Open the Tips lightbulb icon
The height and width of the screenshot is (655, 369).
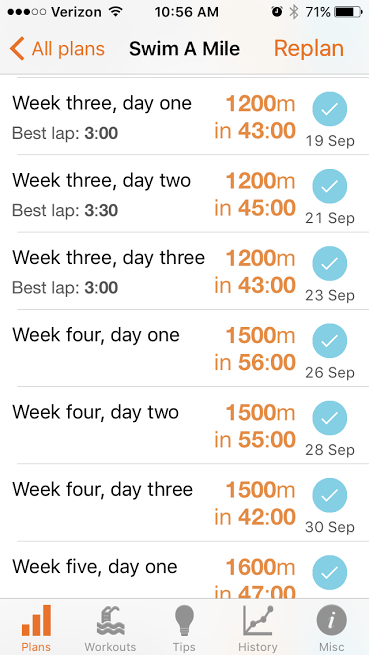[184, 621]
